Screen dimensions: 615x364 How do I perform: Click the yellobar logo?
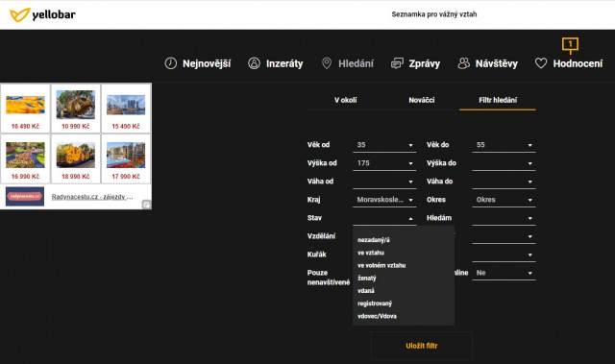click(x=42, y=15)
